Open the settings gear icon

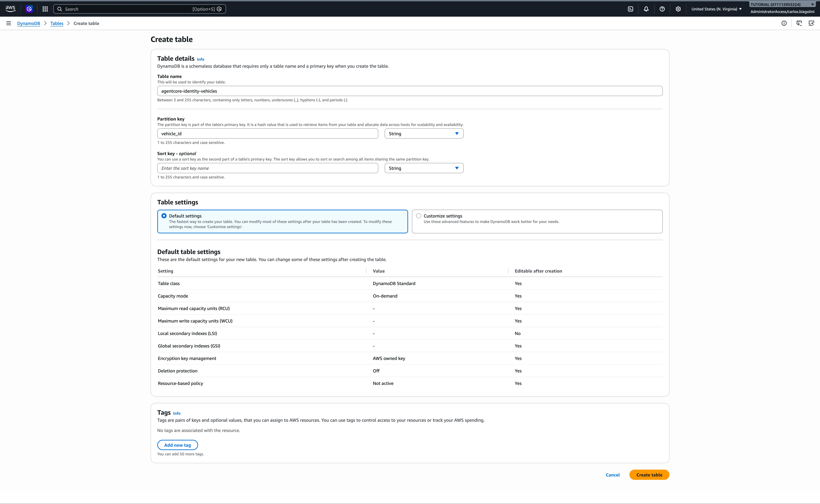[678, 9]
